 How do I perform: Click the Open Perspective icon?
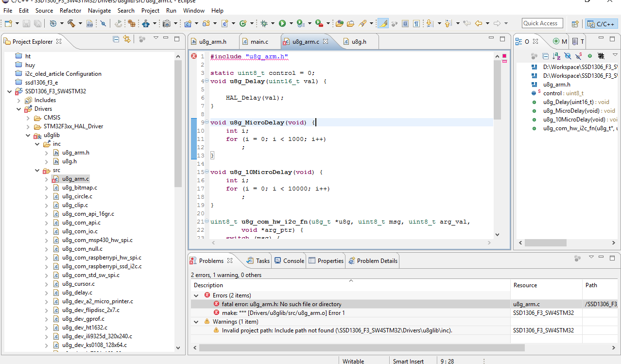pos(575,23)
